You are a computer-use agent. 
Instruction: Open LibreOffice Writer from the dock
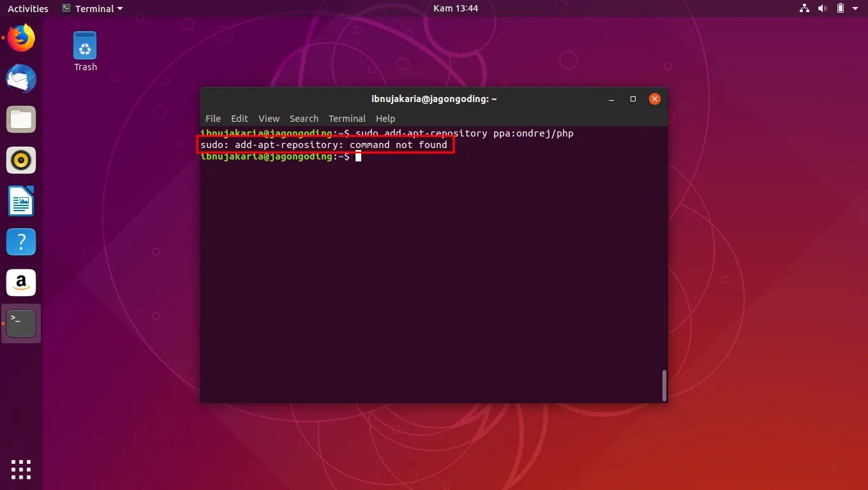[x=21, y=201]
